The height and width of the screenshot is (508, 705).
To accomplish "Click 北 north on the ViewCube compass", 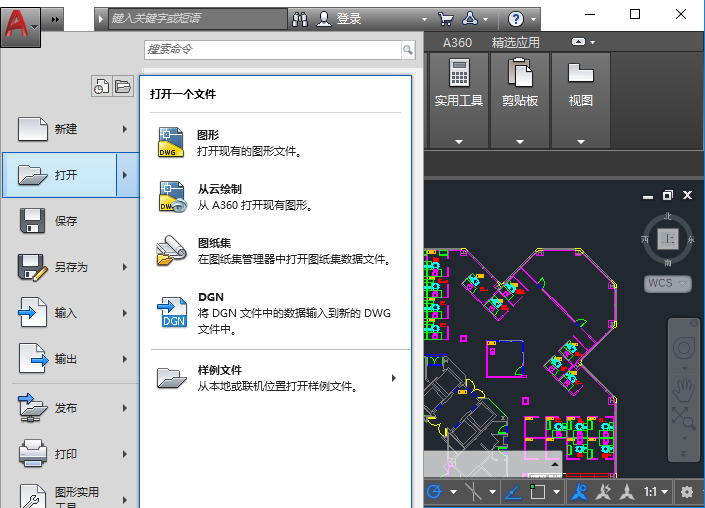I will click(x=668, y=217).
